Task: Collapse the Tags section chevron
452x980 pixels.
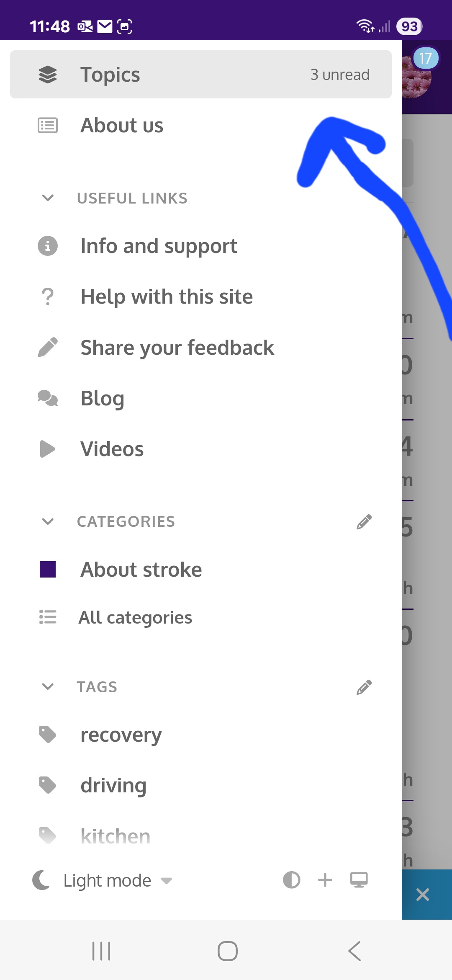Action: pos(48,686)
